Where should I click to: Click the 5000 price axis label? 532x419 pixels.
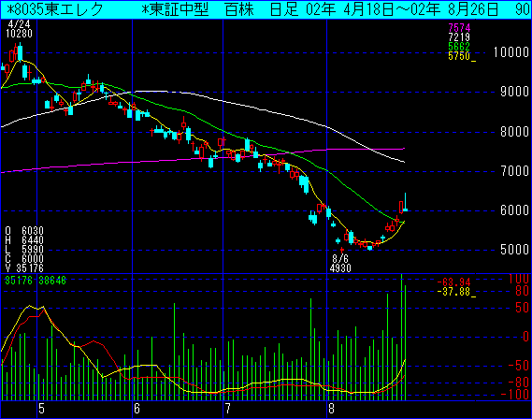click(514, 250)
